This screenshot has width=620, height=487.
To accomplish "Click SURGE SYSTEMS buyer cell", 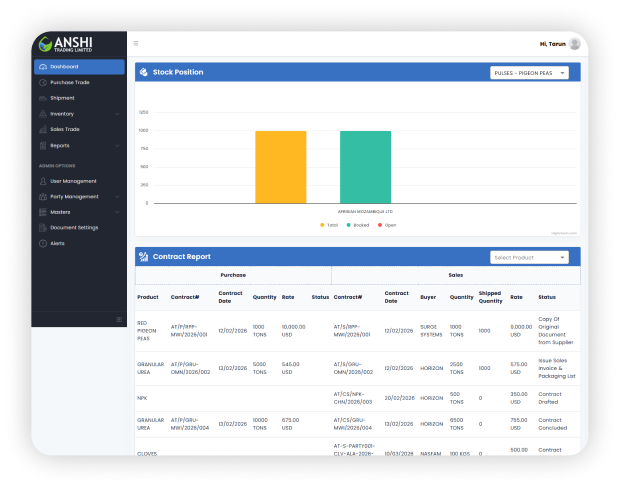I will pos(431,331).
